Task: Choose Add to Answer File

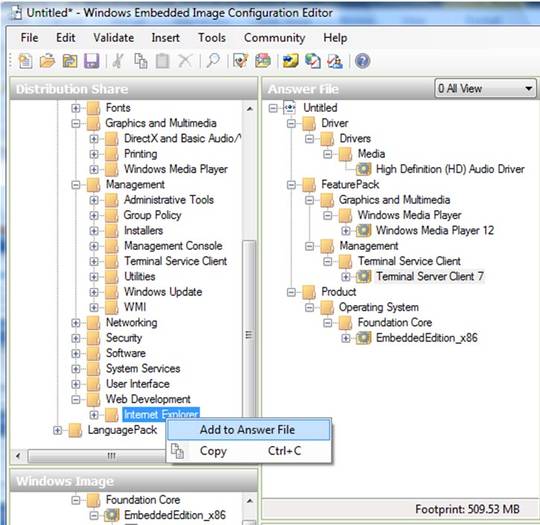Action: (x=248, y=430)
